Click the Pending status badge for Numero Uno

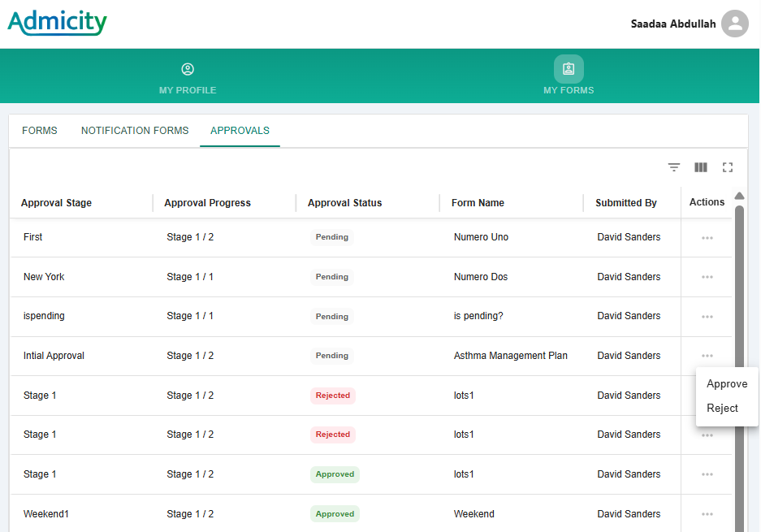[x=331, y=237]
